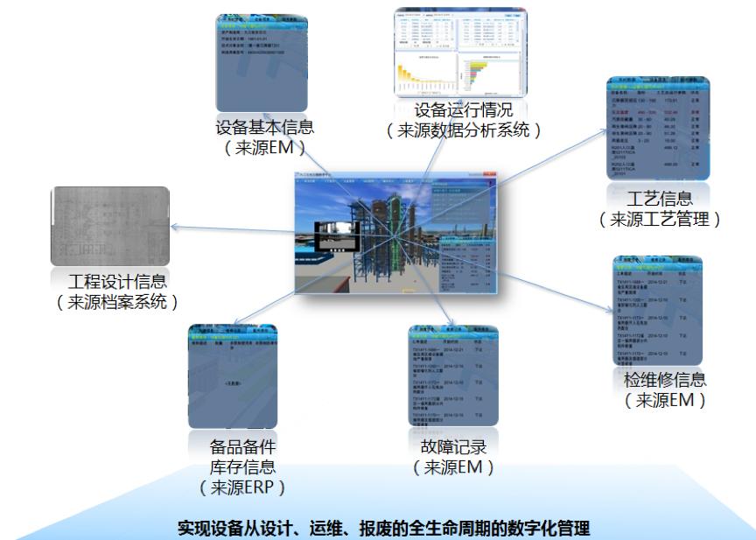
Task: Open the embedded camera video window in 3D scene
Action: (336, 236)
